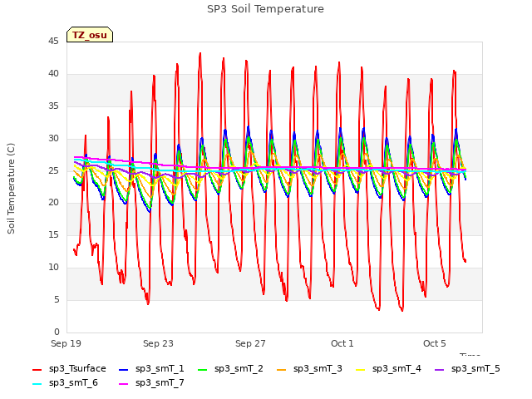Click the magenta sp3_smT_7 legend swatch
532x399 pixels.
(124, 384)
